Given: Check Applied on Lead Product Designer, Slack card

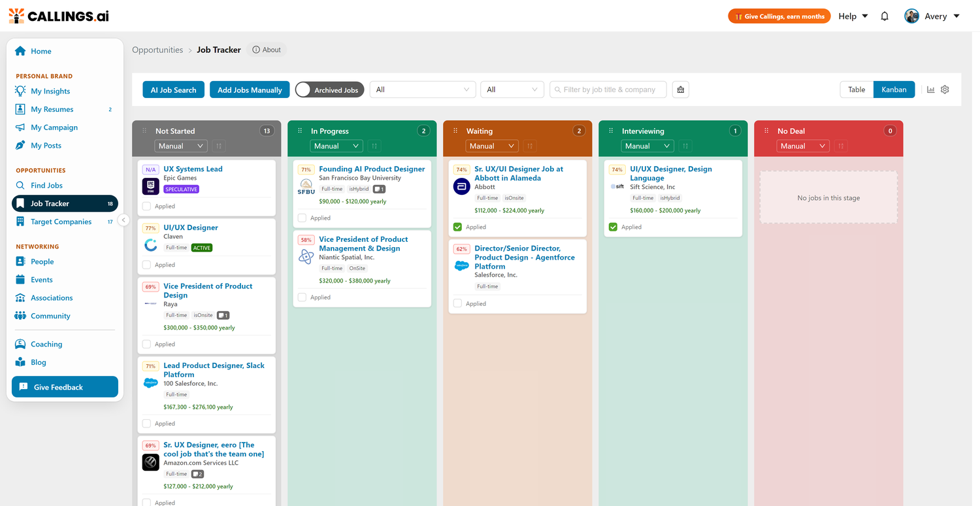Looking at the screenshot, I should [146, 424].
